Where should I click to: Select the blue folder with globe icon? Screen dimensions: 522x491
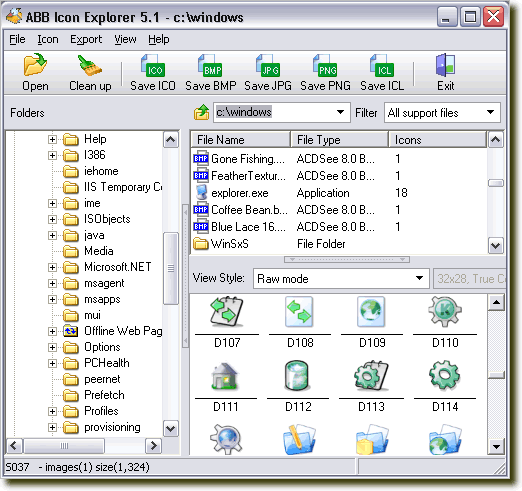[x=445, y=439]
